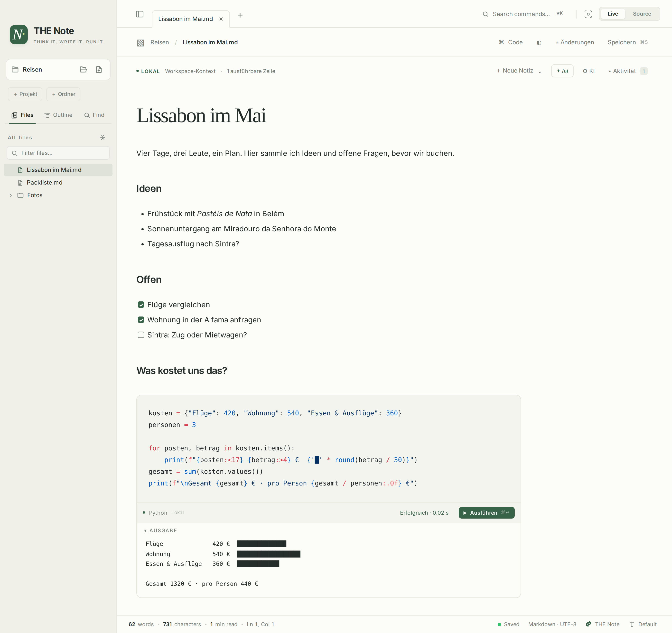Switch to the Find tab

94,115
